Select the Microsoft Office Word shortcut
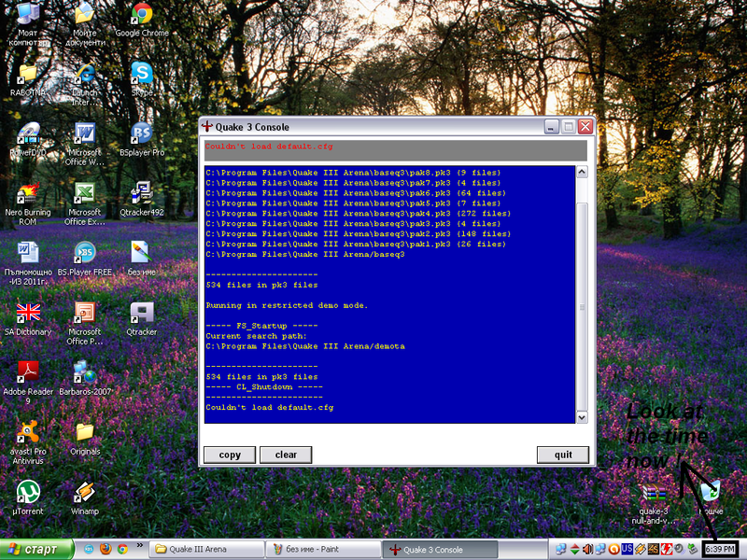Viewport: 747px width, 560px height. pyautogui.click(x=85, y=144)
